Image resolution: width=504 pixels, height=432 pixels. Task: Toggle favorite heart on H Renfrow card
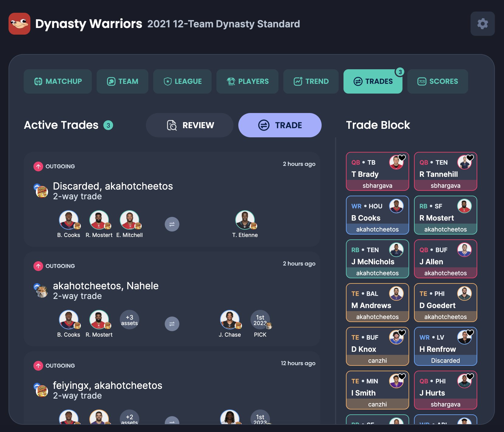click(470, 332)
